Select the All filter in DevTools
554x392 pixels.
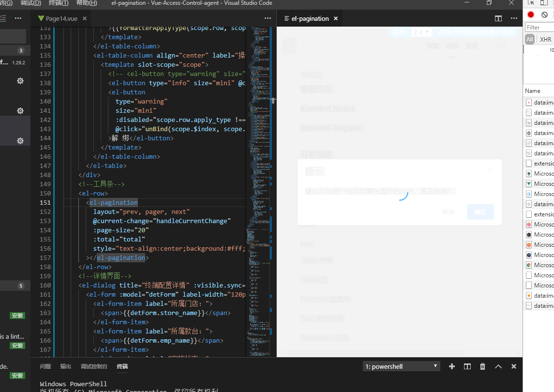pos(530,39)
